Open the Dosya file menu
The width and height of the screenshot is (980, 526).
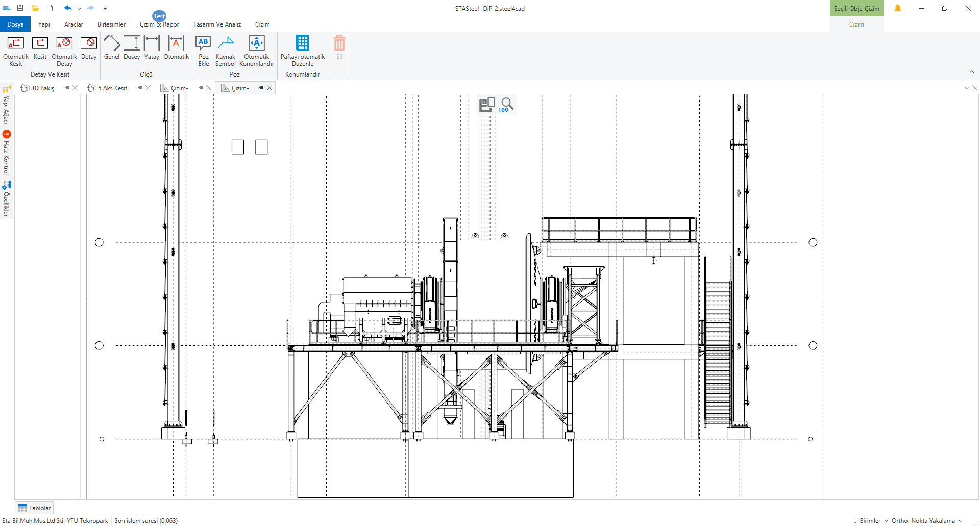point(15,24)
